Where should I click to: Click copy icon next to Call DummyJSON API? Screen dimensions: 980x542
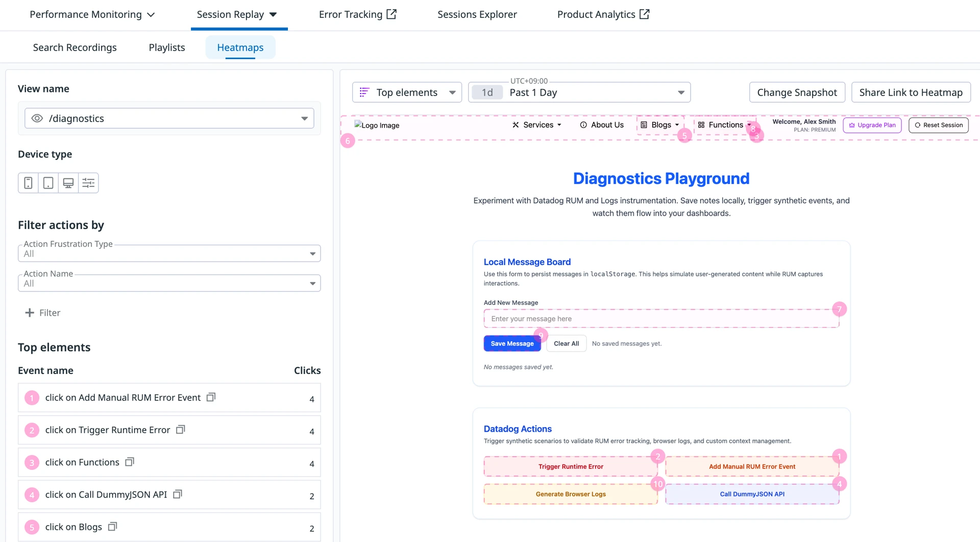(178, 494)
